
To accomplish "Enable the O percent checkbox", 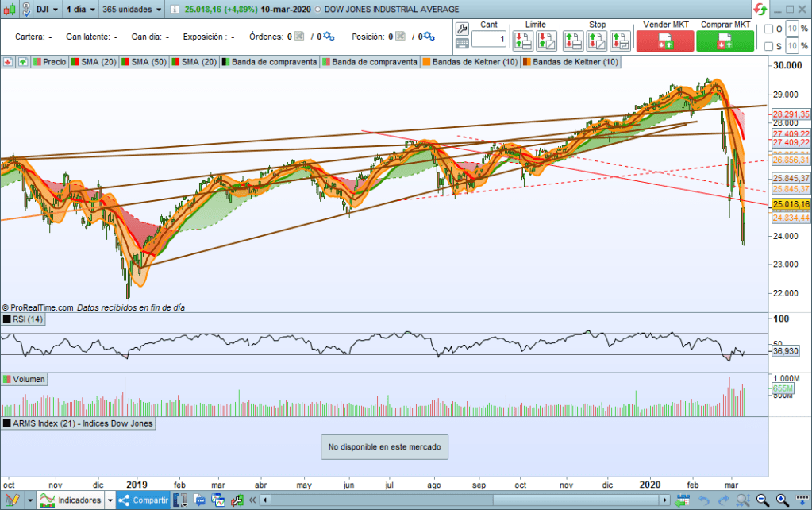I will click(x=768, y=29).
